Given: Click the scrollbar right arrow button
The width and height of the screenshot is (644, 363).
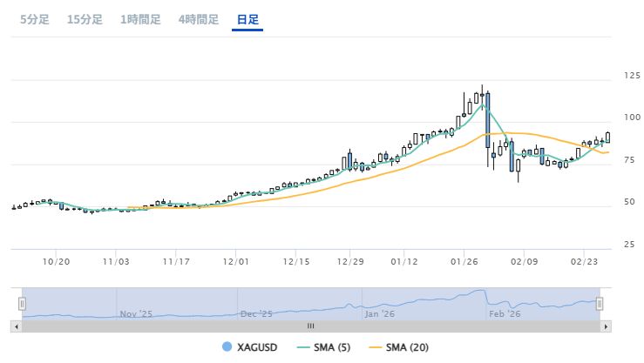Looking at the screenshot, I should [x=606, y=326].
